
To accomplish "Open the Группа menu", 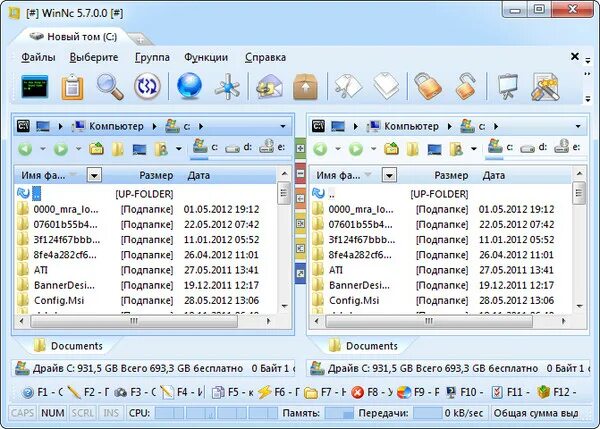I will tap(152, 57).
